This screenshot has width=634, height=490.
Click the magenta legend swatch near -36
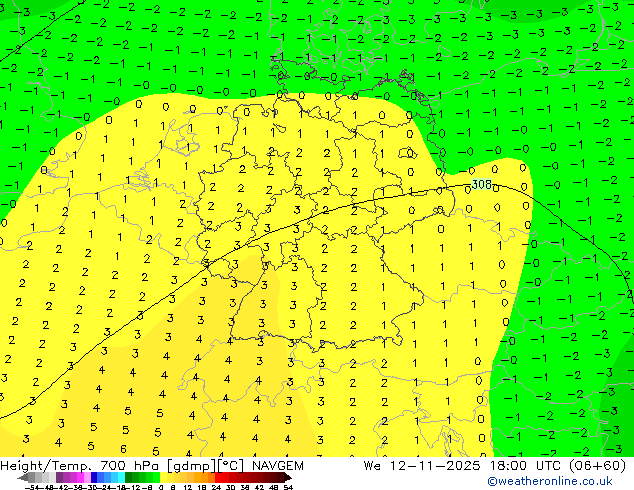pos(80,477)
